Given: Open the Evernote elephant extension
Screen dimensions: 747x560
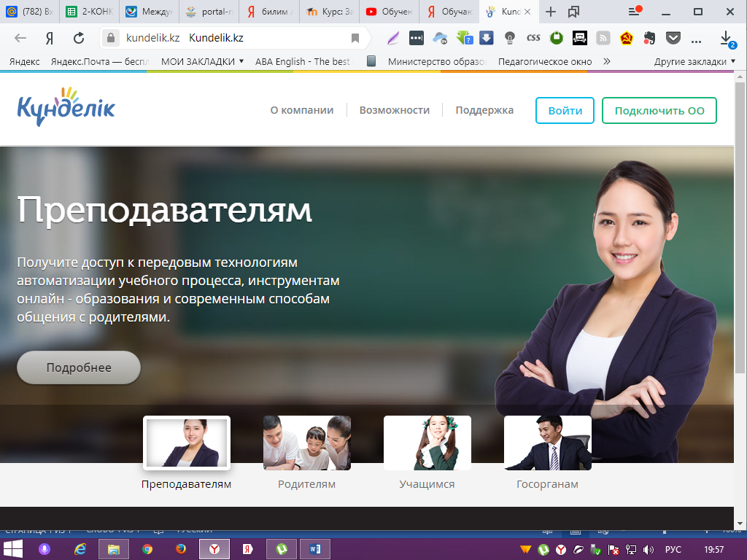Looking at the screenshot, I should pos(649,38).
